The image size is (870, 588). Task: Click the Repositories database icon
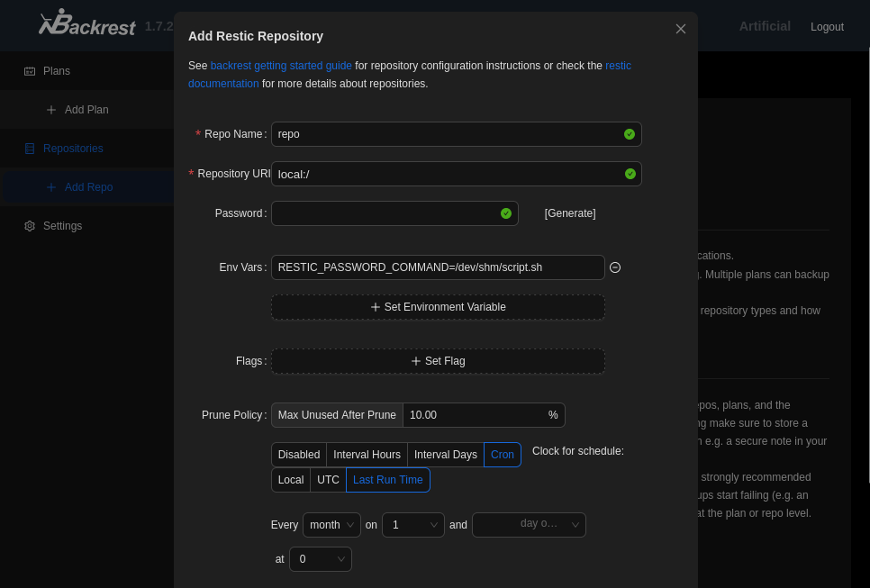(30, 149)
